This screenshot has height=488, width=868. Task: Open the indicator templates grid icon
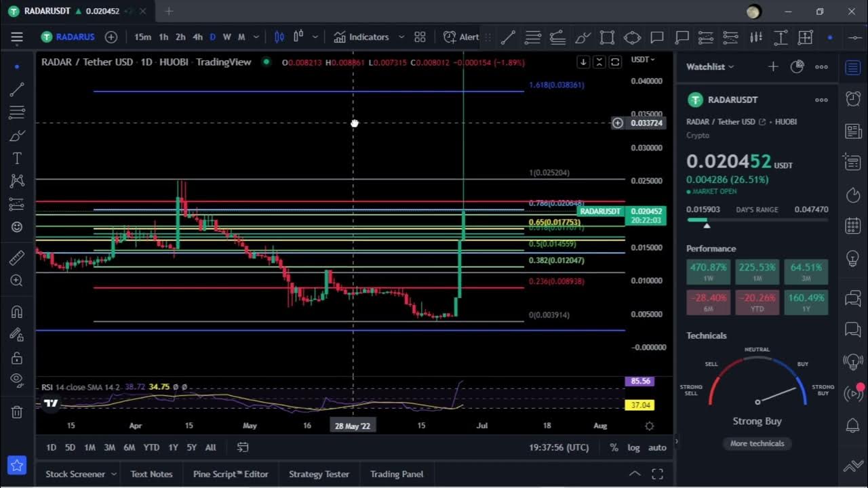420,37
